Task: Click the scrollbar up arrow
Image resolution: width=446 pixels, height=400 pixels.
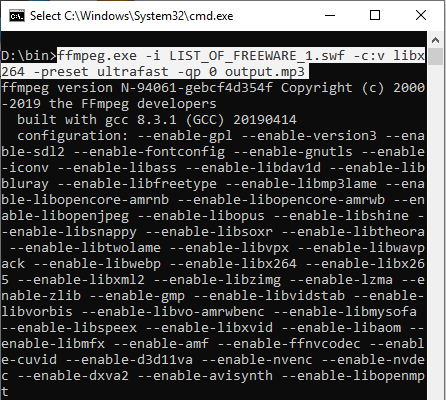Action: coord(435,41)
